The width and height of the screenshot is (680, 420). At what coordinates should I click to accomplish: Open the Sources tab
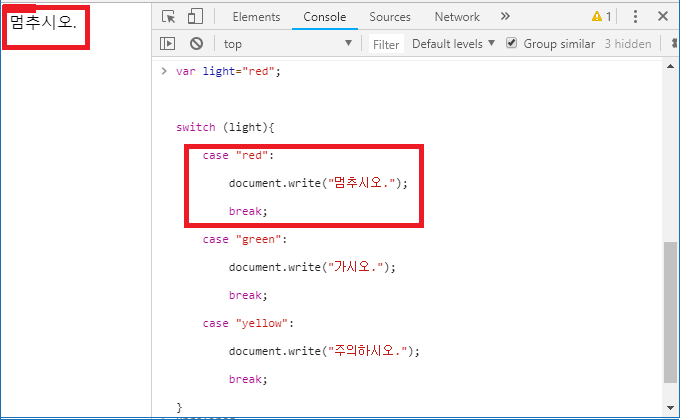(x=390, y=17)
